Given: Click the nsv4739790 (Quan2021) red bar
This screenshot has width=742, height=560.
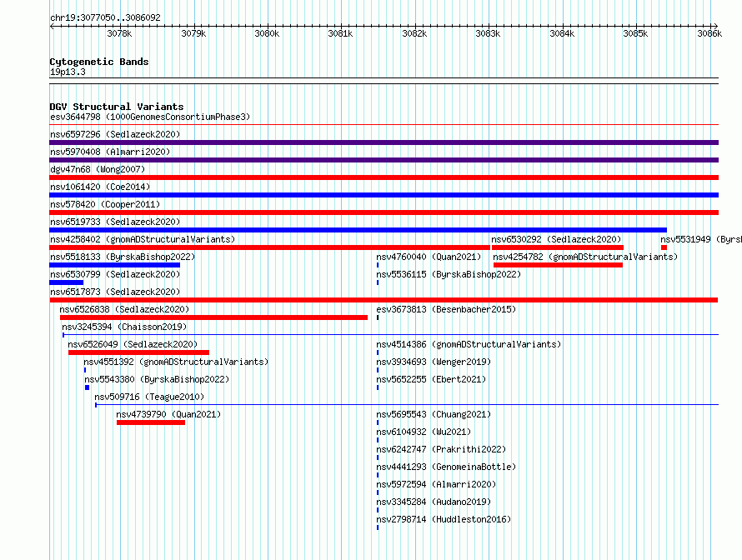Looking at the screenshot, I should (151, 422).
